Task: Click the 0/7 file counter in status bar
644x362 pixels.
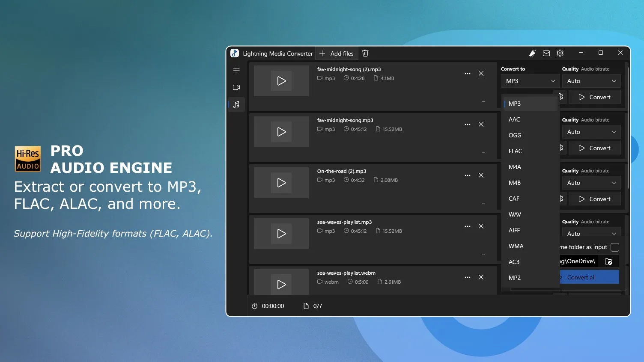Action: pyautogui.click(x=313, y=306)
